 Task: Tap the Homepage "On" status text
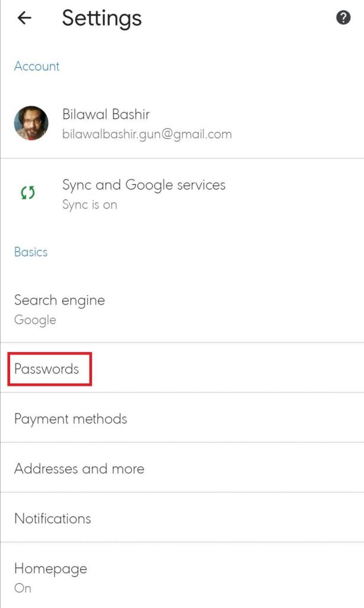coord(23,588)
